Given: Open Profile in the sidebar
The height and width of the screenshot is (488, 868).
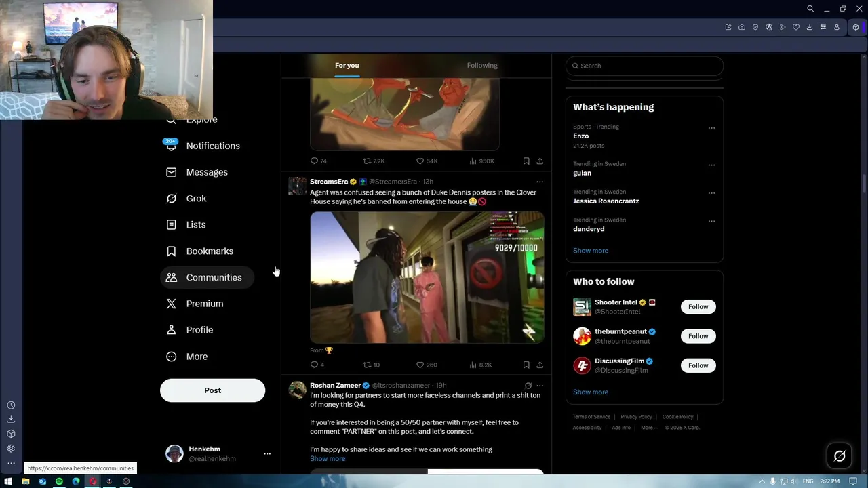Looking at the screenshot, I should click(190, 330).
